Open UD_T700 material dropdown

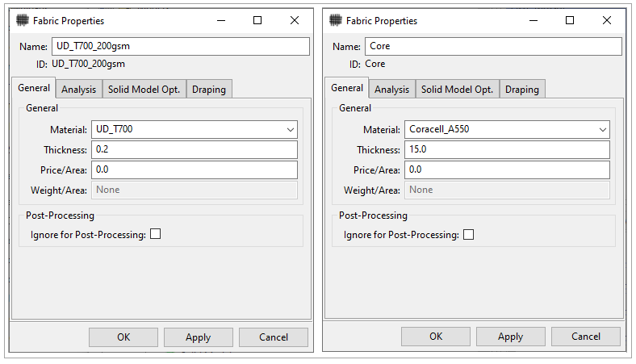pos(290,129)
